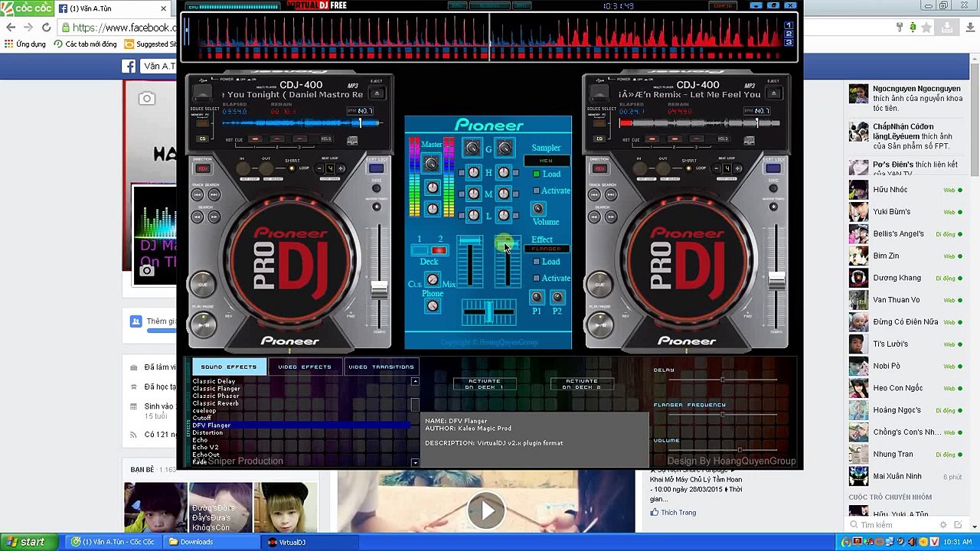Click play/pause on the right deck

(599, 325)
